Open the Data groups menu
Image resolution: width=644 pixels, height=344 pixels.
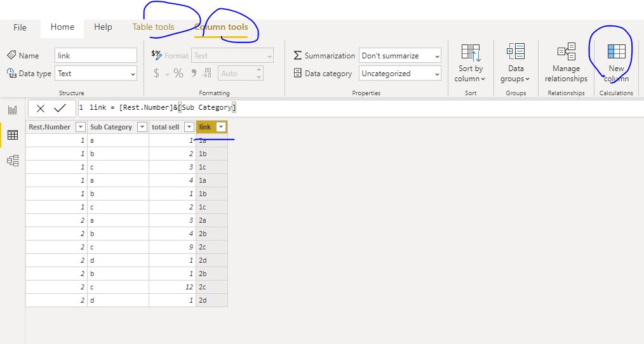(516, 63)
